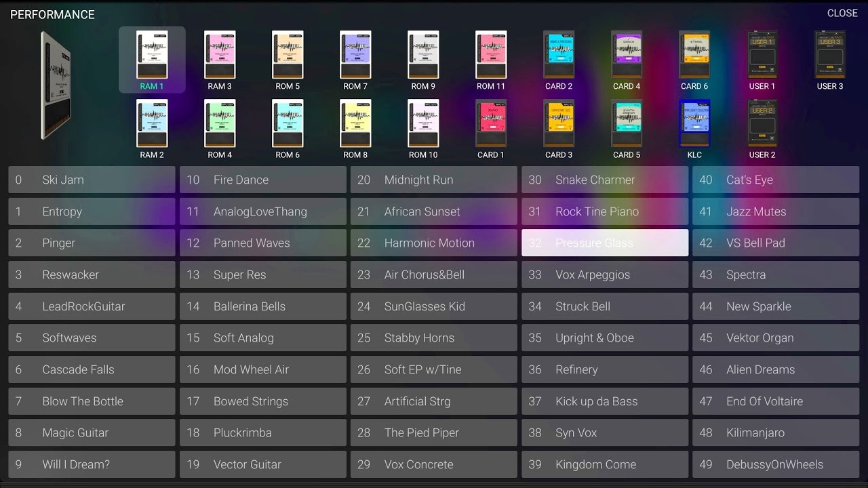
Task: Pick performance 19 Vector Guitar
Action: click(263, 464)
